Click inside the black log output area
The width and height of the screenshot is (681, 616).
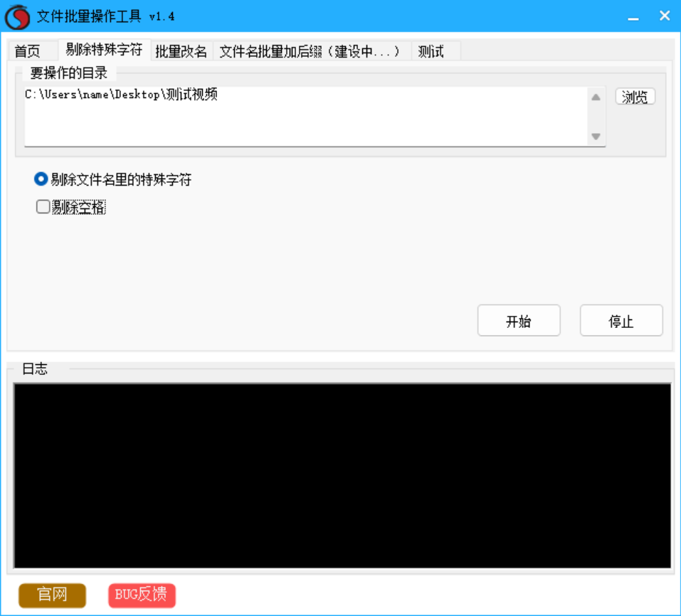pyautogui.click(x=342, y=476)
